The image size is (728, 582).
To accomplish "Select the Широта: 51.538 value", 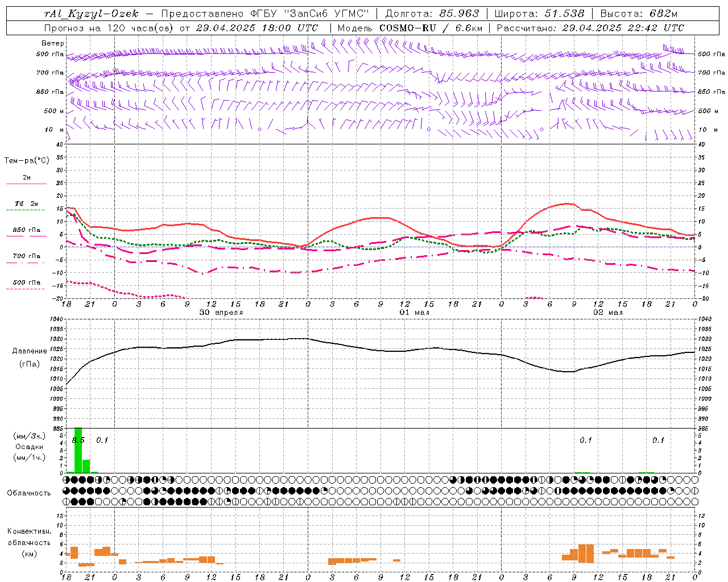I will 539,14.
